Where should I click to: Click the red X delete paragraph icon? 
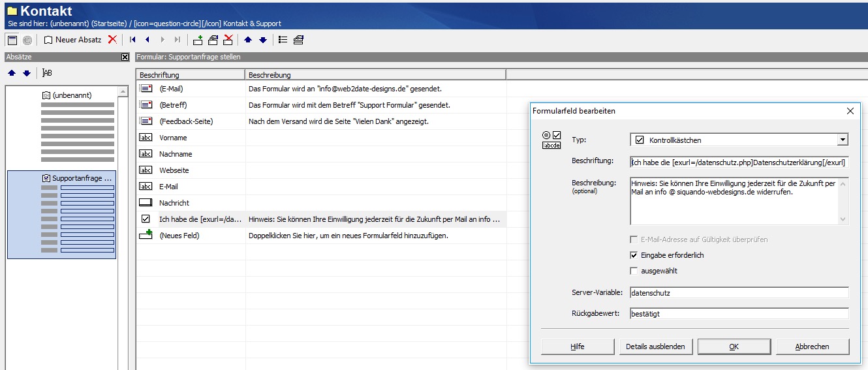tap(112, 39)
